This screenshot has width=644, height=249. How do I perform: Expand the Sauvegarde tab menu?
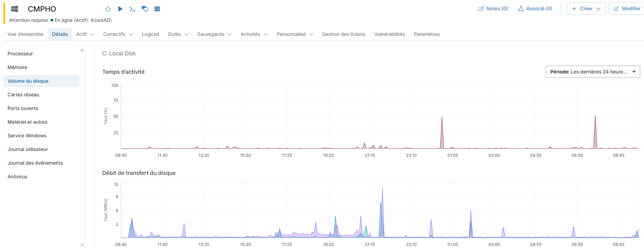point(214,34)
